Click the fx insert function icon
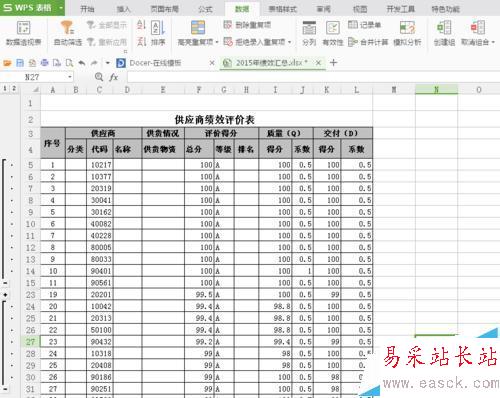Image resolution: width=500 pixels, height=398 pixels. (114, 77)
